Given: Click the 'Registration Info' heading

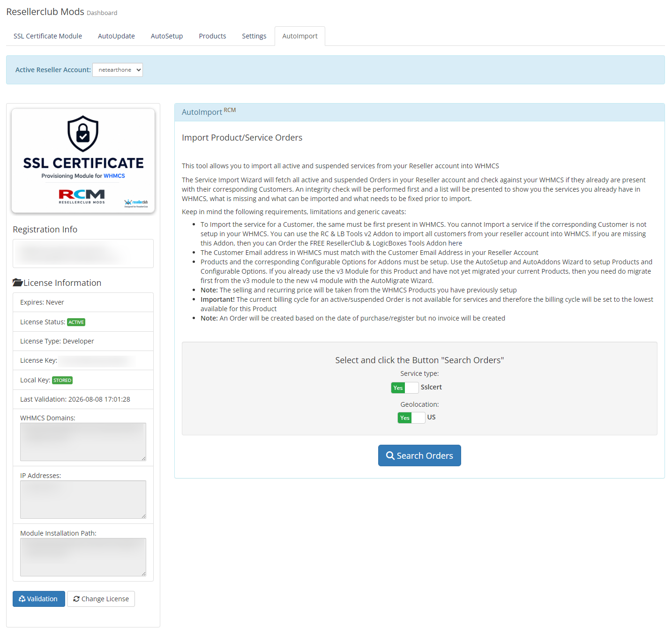Looking at the screenshot, I should [45, 229].
